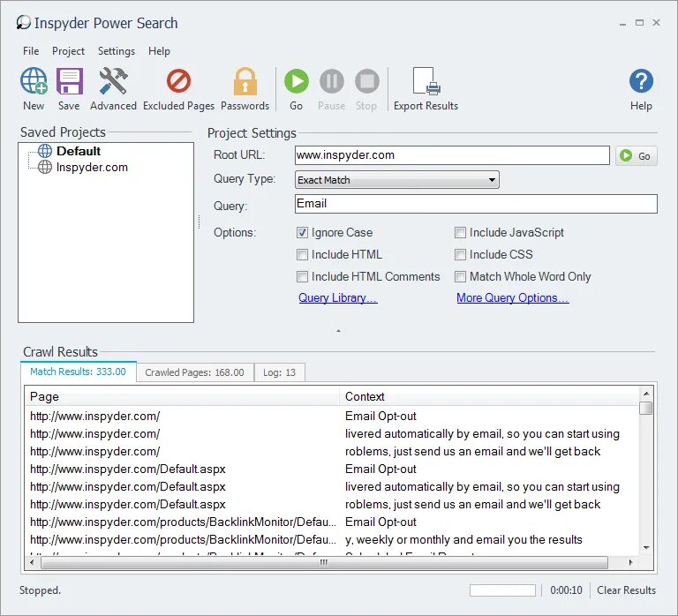This screenshot has height=616, width=678.
Task: Click the horizontal scroll left arrow
Action: pyautogui.click(x=32, y=562)
